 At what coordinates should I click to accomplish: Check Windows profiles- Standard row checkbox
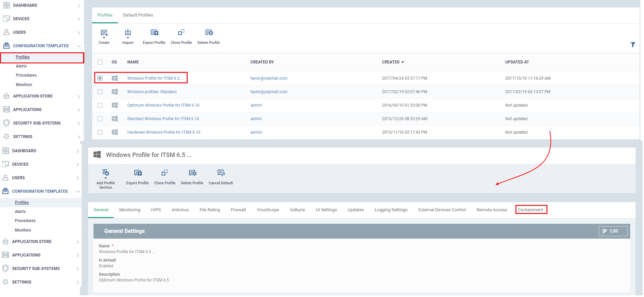100,92
